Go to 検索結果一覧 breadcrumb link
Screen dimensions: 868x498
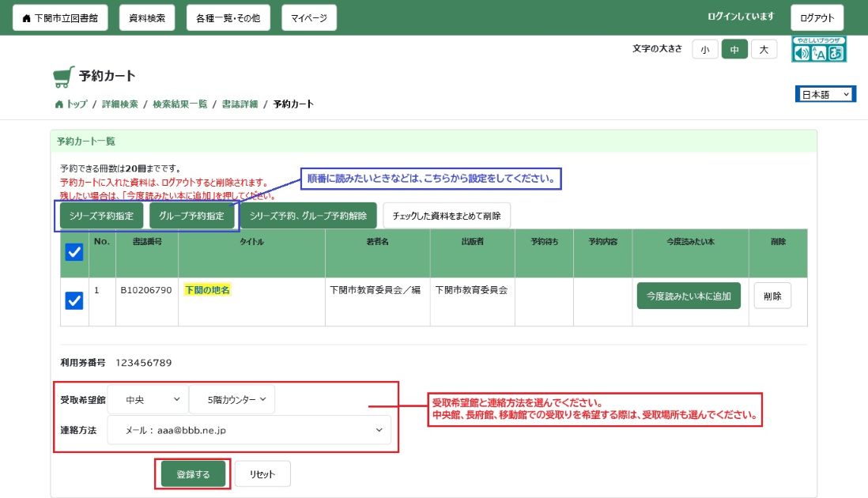tap(179, 104)
